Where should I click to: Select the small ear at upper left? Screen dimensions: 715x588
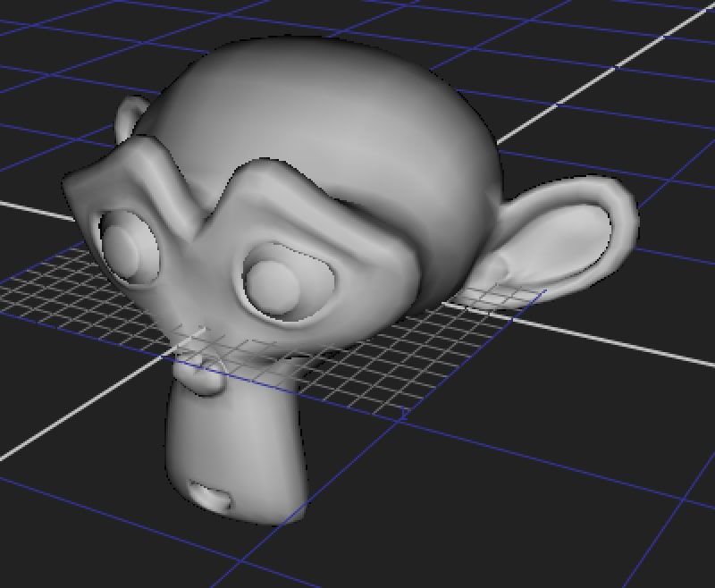[130, 118]
